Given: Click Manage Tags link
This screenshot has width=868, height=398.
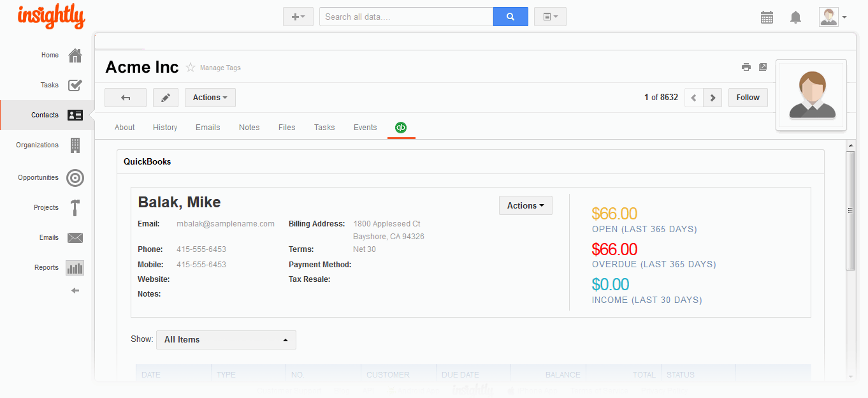Looking at the screenshot, I should [221, 68].
